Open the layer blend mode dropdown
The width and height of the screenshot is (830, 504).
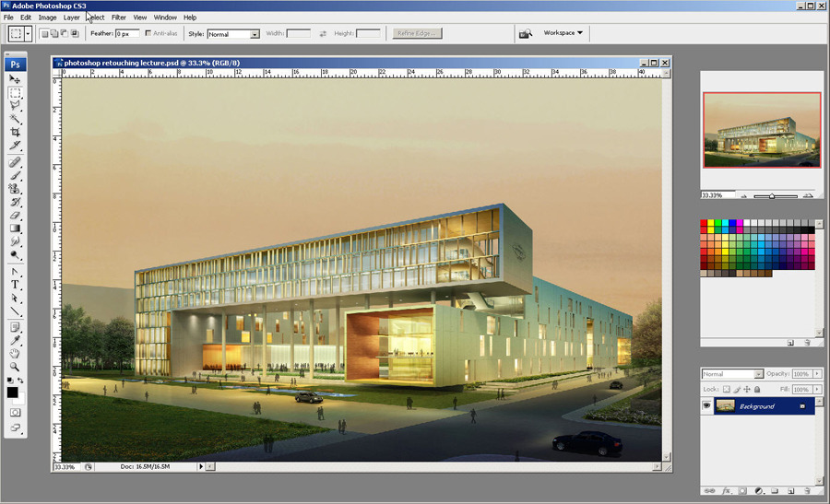(732, 374)
